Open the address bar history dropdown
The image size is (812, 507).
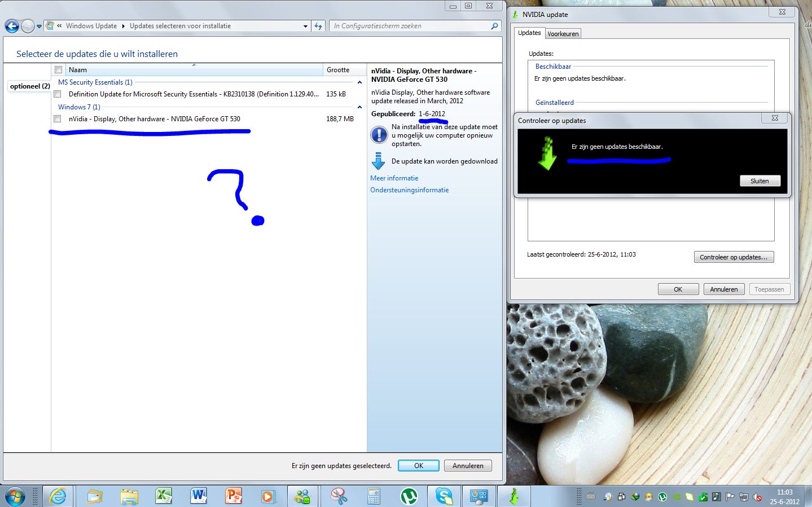coord(305,26)
